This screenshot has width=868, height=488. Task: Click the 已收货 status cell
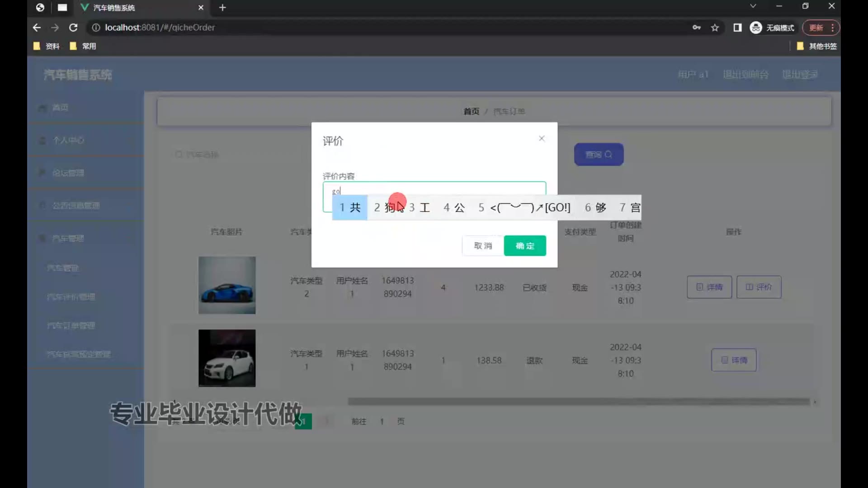(534, 287)
